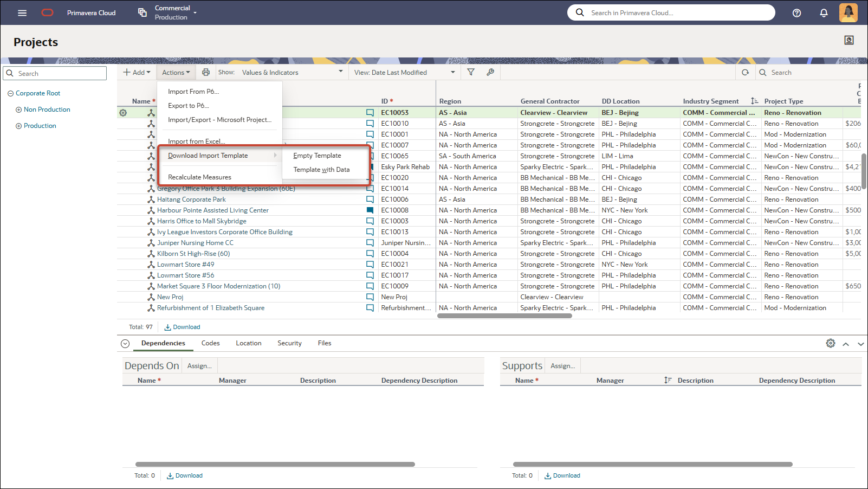Click the print icon in toolbar
This screenshot has width=868, height=489.
[206, 72]
